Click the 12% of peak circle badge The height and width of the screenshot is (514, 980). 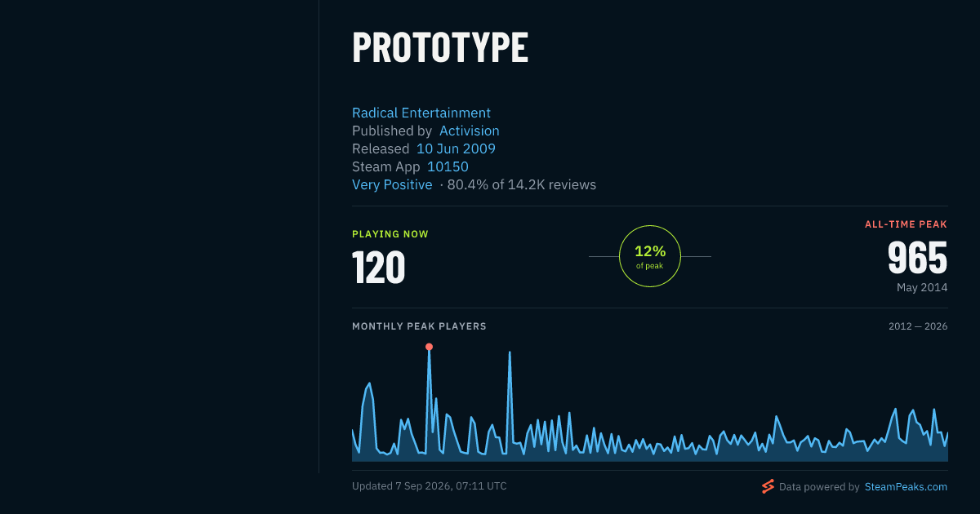pyautogui.click(x=650, y=256)
